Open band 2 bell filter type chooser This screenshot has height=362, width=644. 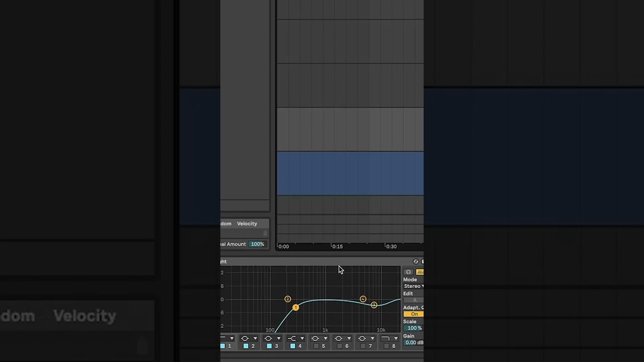click(250, 338)
